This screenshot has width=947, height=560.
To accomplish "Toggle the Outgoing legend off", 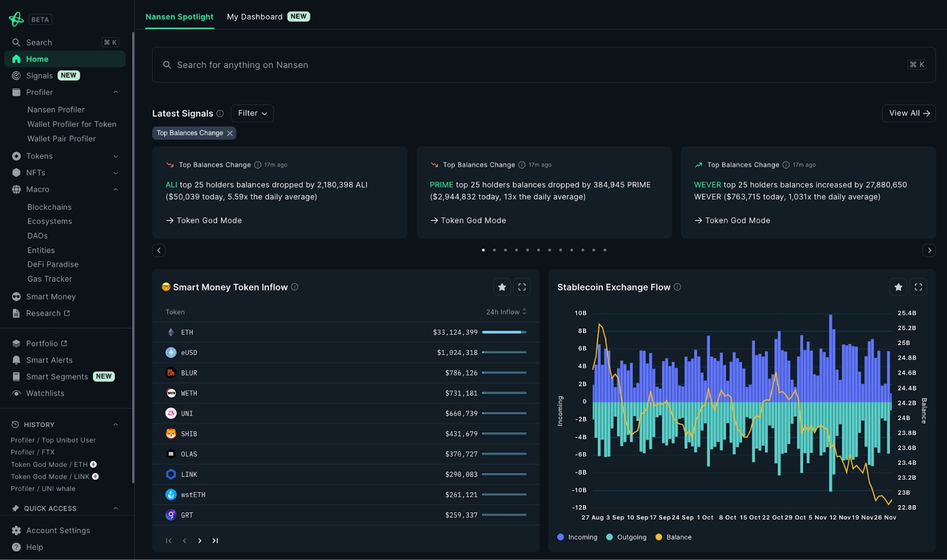I will [627, 537].
